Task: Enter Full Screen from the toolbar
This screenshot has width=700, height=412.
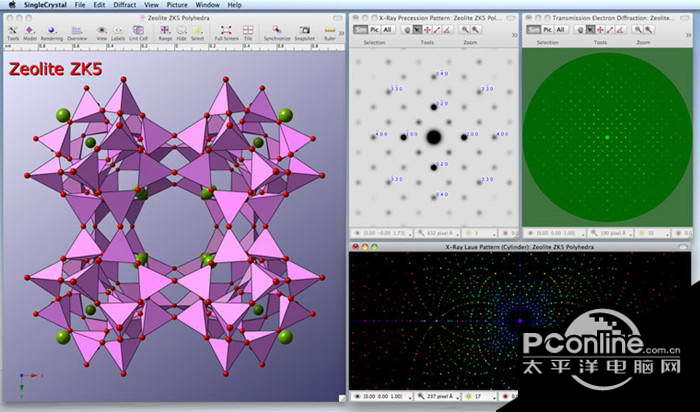Action: pos(227,32)
